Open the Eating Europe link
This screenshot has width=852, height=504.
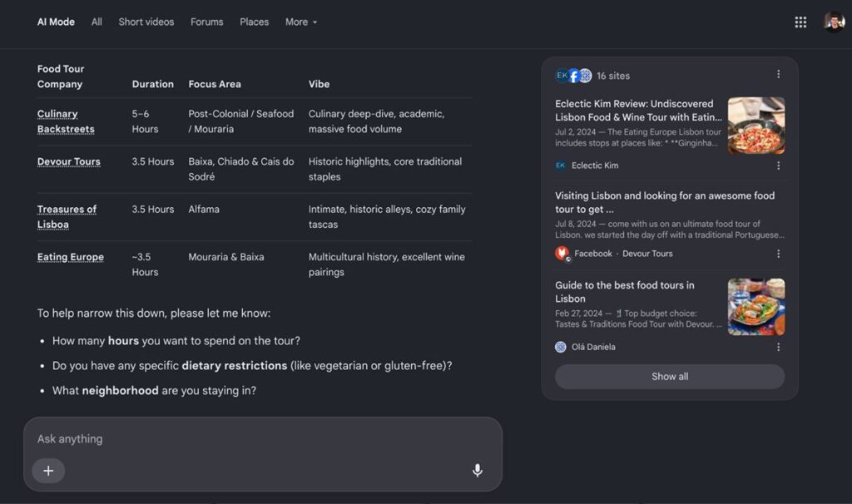[x=71, y=258]
